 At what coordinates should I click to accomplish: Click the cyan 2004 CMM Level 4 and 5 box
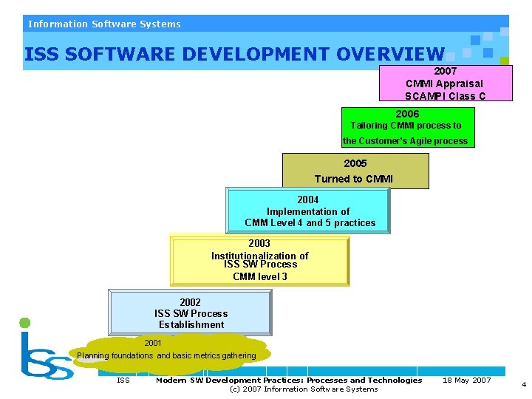click(x=308, y=211)
